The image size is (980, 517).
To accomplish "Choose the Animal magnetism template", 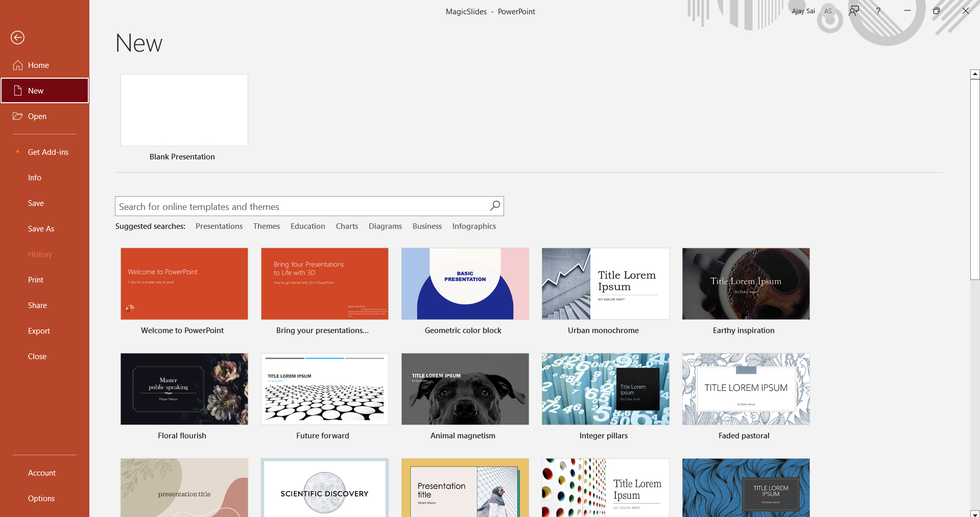I will pos(465,389).
